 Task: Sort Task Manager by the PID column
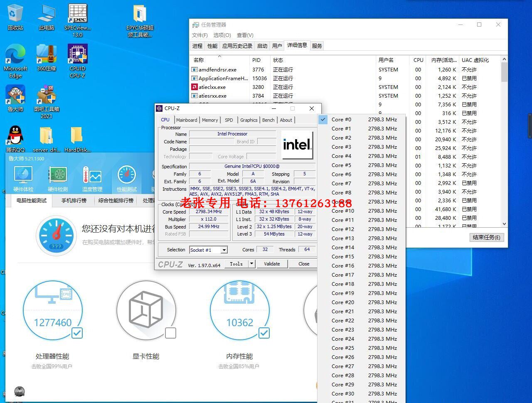coord(260,60)
